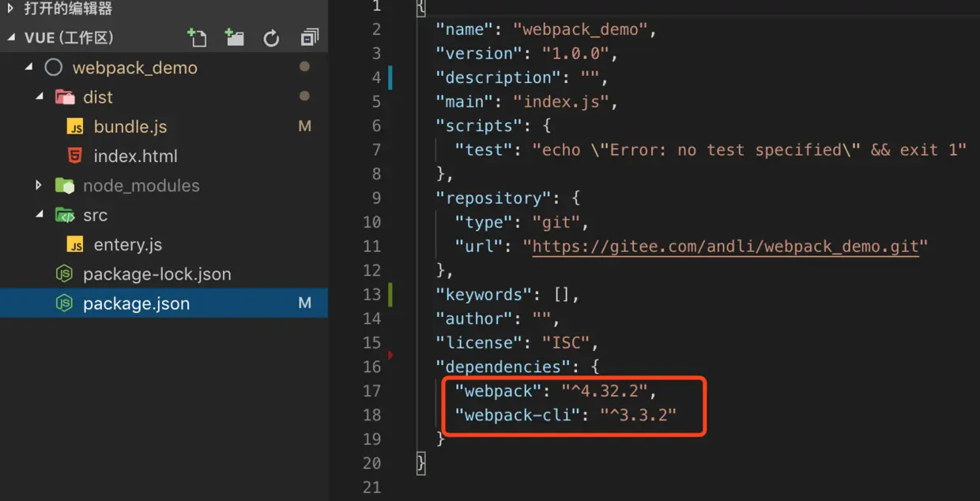This screenshot has width=980, height=501.
Task: Click the dist folder icon
Action: (64, 97)
